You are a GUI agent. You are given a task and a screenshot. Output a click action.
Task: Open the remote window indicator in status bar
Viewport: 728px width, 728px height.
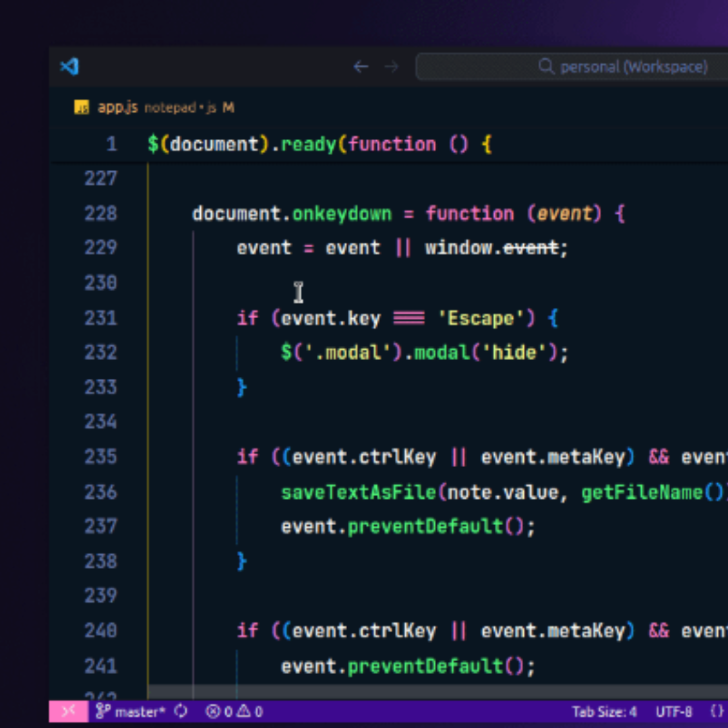[69, 711]
